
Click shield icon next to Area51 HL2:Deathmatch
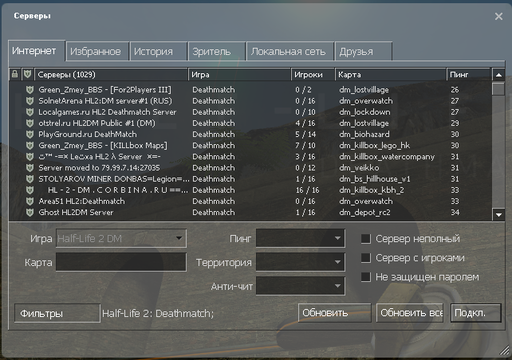30,201
